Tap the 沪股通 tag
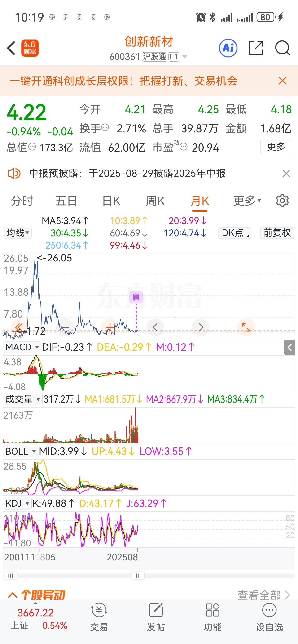298x644 pixels. coord(154,57)
